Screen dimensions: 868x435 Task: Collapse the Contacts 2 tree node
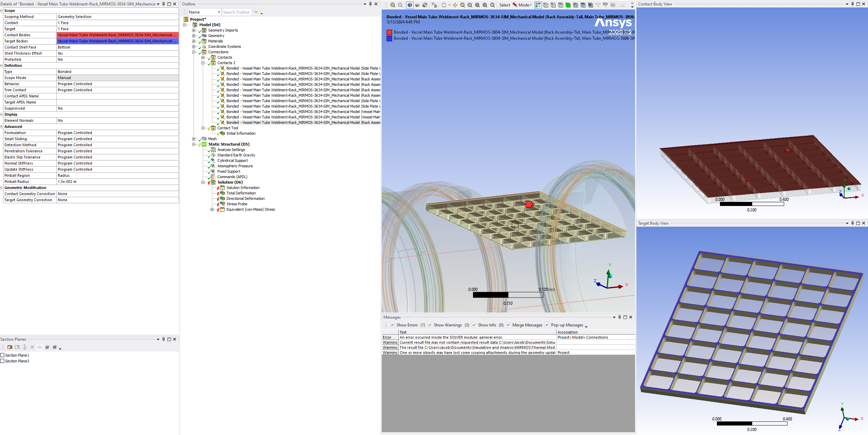click(203, 63)
